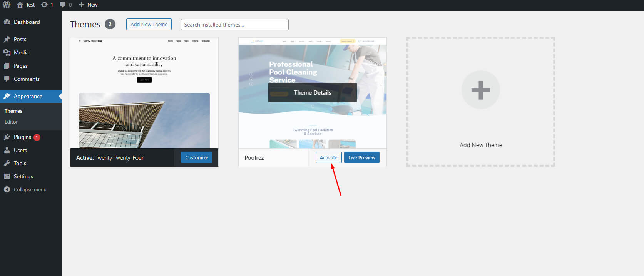Click the WordPress logo icon
644x276 pixels.
7,5
